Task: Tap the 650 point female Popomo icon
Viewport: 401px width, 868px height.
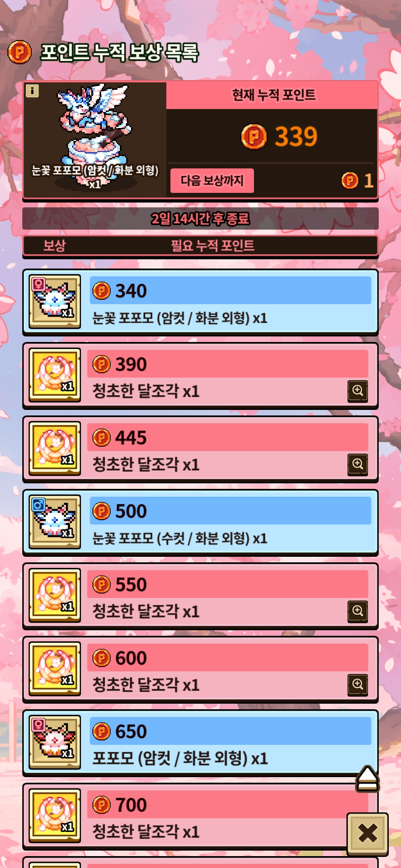Action: 55,742
